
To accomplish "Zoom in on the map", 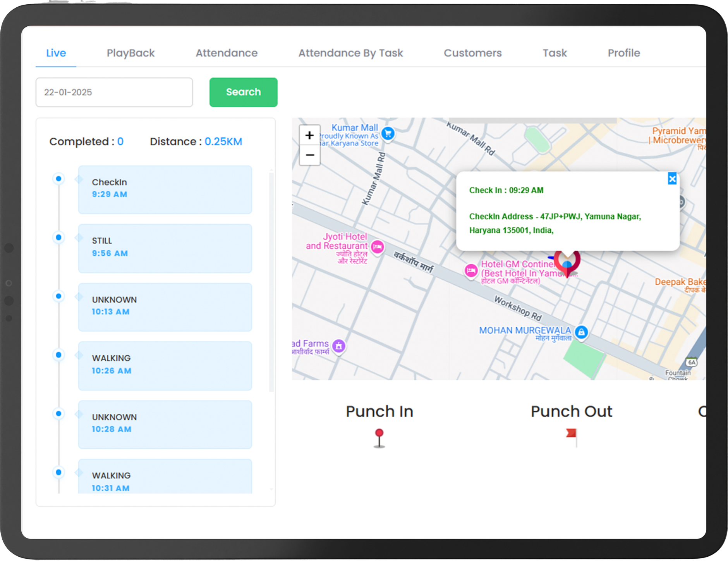I will (x=309, y=135).
